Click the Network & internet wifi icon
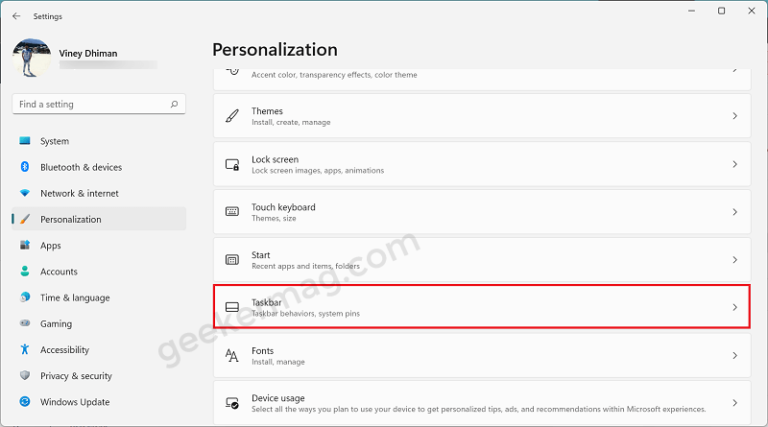The height and width of the screenshot is (427, 768). coord(25,193)
